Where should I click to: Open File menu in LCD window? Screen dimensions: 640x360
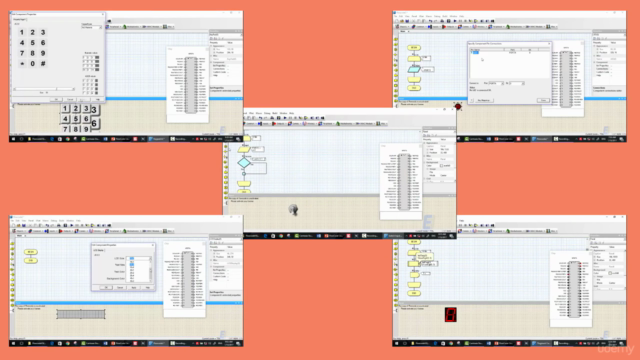coord(12,221)
